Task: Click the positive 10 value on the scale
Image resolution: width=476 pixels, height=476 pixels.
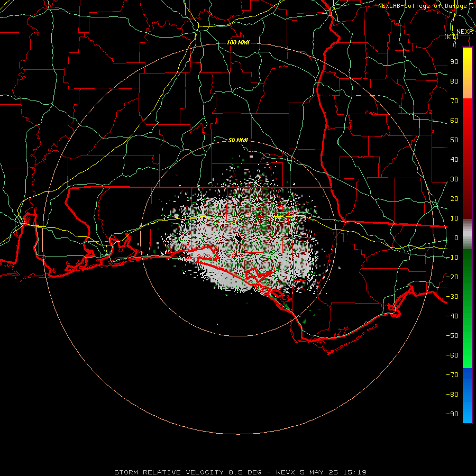Action: [x=454, y=218]
